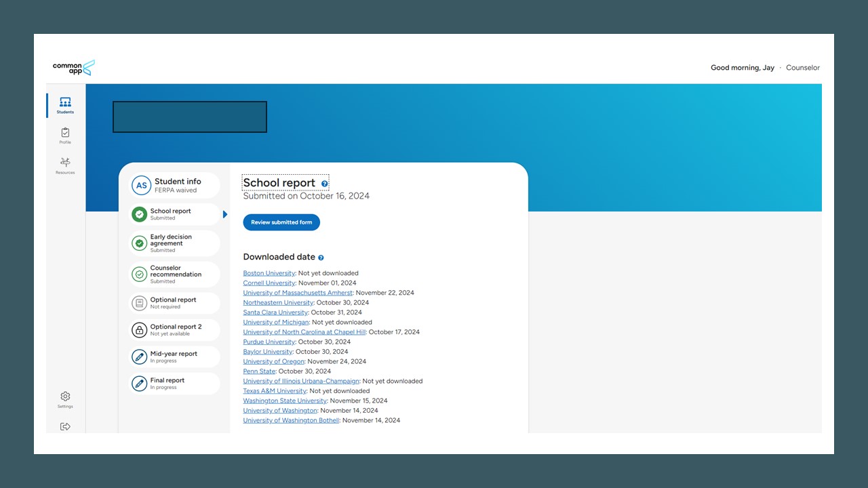Open the Northeastern University link
Screen dimensions: 868x488
tap(278, 303)
